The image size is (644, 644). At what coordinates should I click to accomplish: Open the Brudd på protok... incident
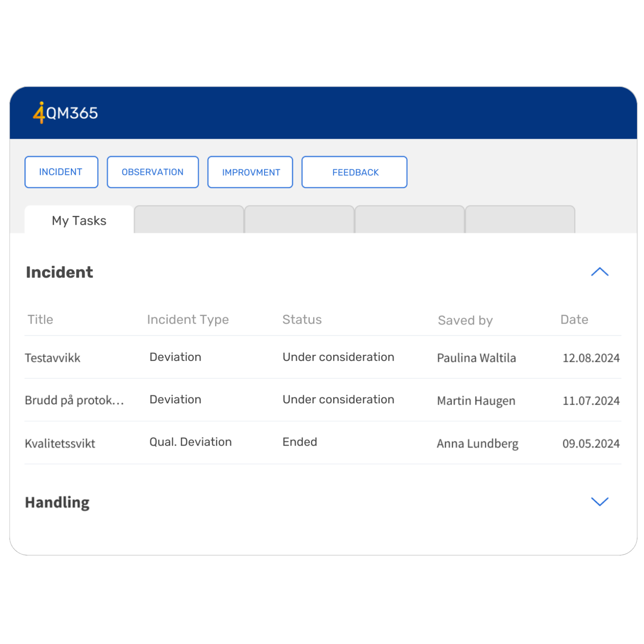pos(74,400)
